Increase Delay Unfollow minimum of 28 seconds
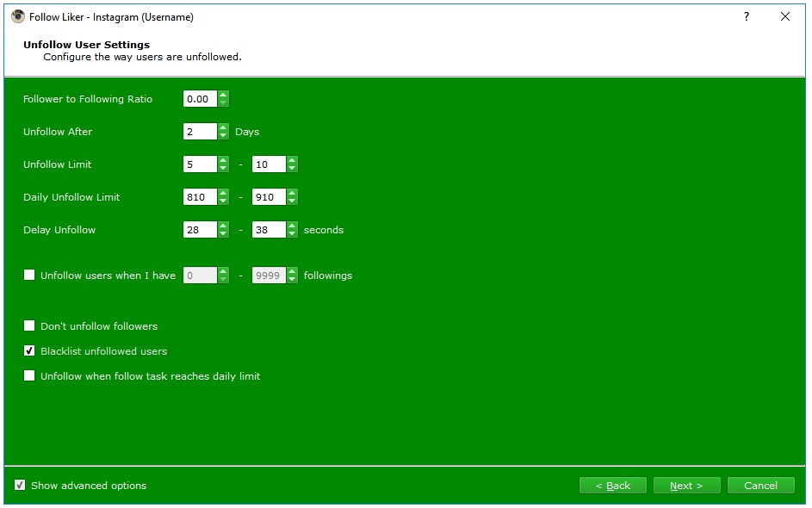The height and width of the screenshot is (508, 812). click(223, 226)
